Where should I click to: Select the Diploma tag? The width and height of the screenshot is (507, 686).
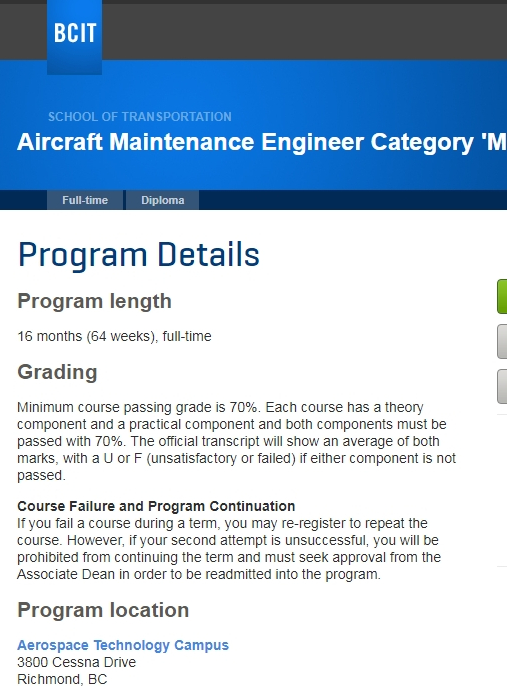(x=162, y=200)
